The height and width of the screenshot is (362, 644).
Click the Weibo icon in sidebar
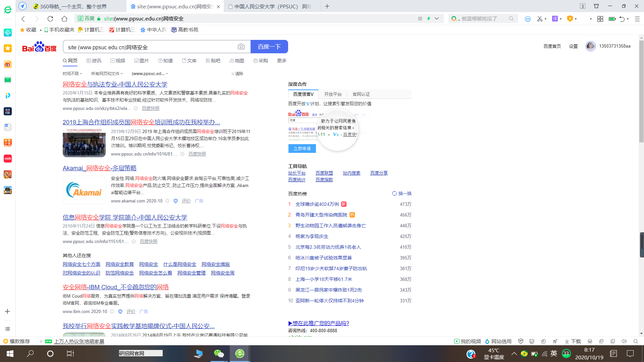pyautogui.click(x=7, y=64)
